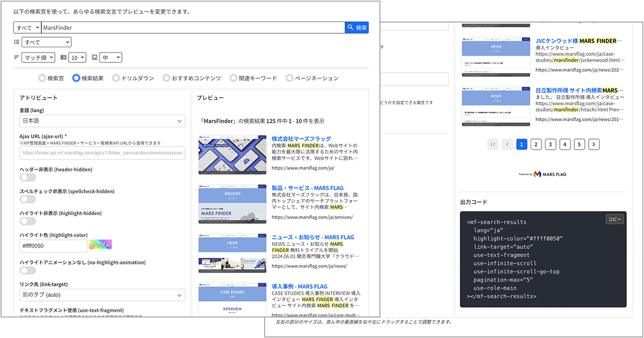Toggle ヘッダー非表示 (header-hidden) switch
This screenshot has height=338, width=644.
click(x=28, y=178)
